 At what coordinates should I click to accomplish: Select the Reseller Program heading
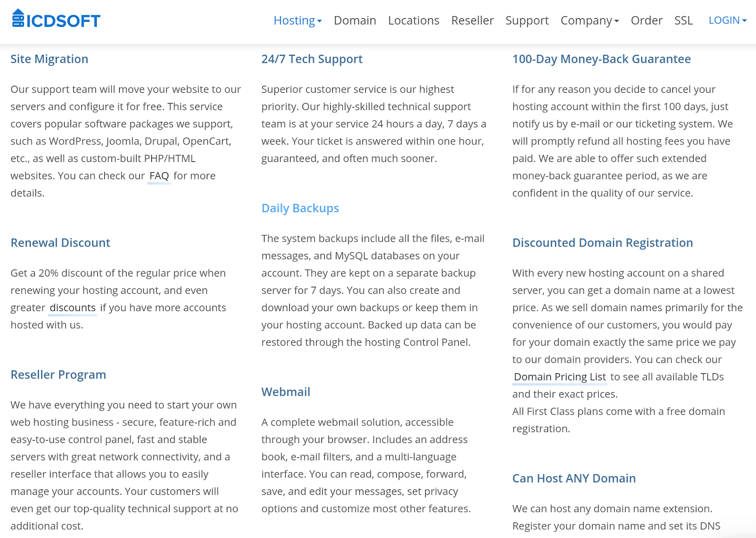coord(58,375)
